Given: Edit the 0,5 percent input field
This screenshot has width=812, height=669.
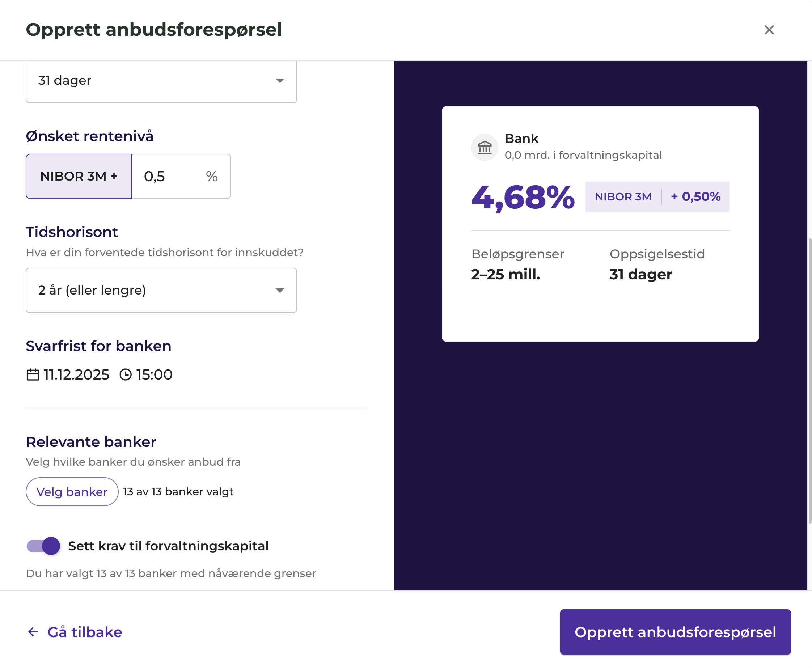Looking at the screenshot, I should [155, 176].
